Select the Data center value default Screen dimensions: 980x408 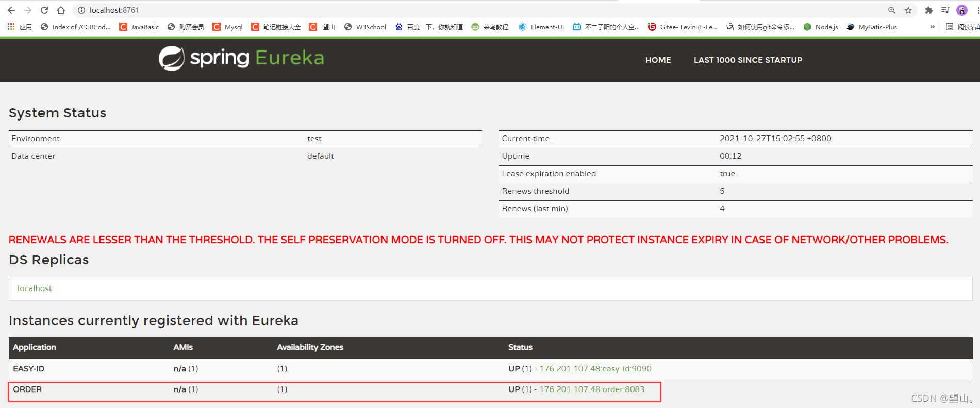(x=321, y=156)
